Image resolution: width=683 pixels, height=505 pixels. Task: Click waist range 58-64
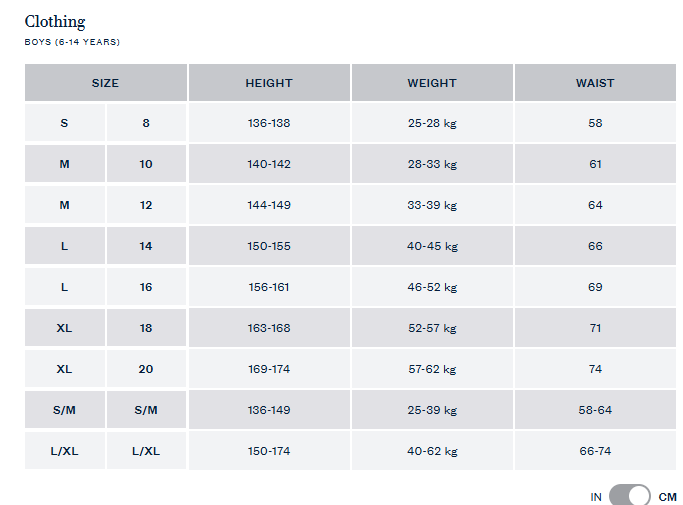pos(595,410)
